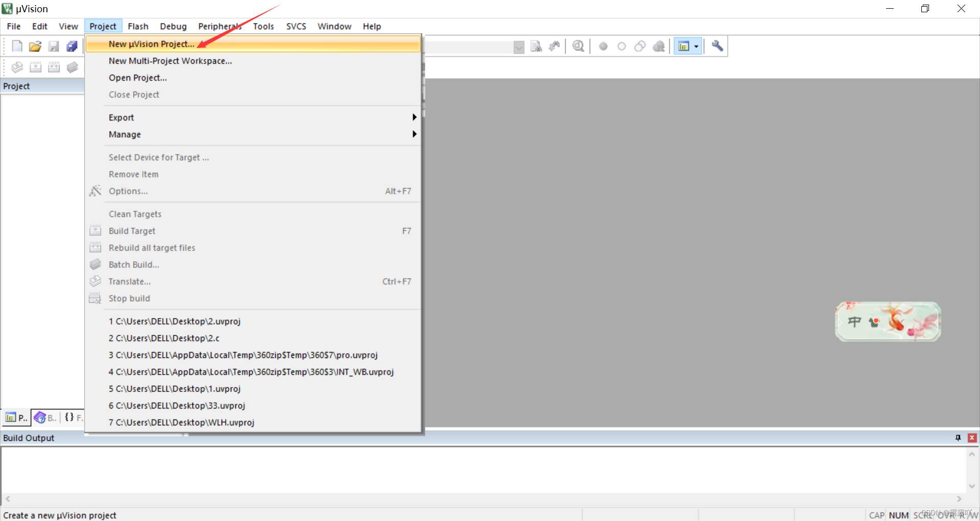Open the Edit menu
The height and width of the screenshot is (521, 980).
point(40,27)
